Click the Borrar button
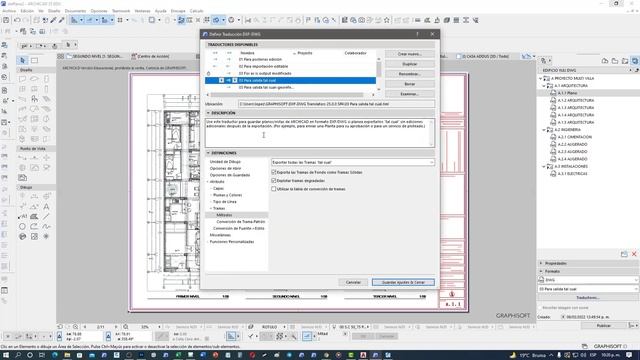Image resolution: width=640 pixels, height=360 pixels. click(409, 84)
